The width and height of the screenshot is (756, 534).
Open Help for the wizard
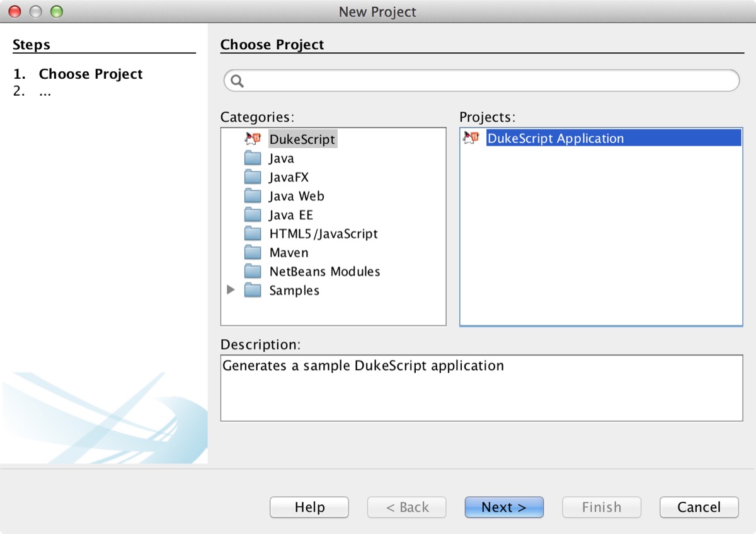point(309,507)
